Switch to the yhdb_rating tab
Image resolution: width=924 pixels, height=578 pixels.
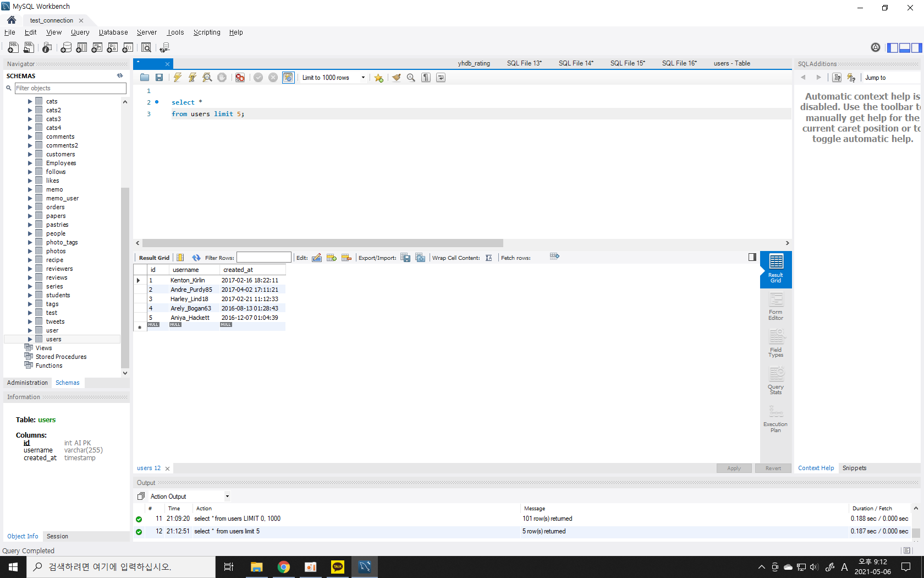(x=474, y=63)
